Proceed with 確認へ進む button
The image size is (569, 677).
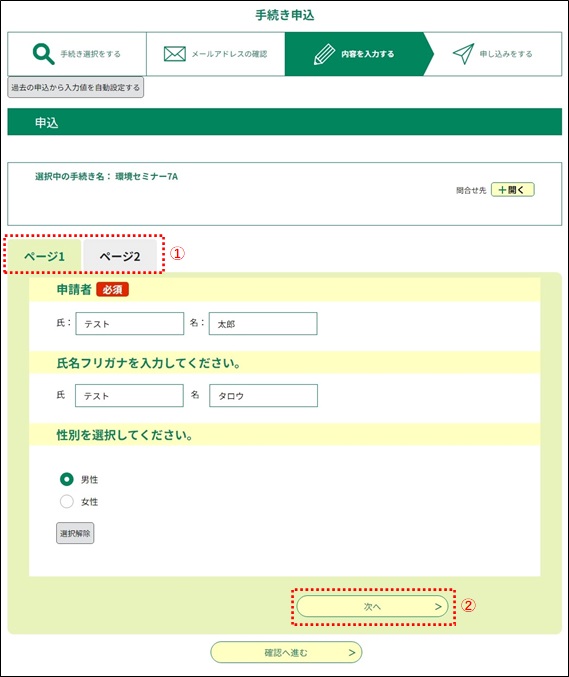point(286,652)
